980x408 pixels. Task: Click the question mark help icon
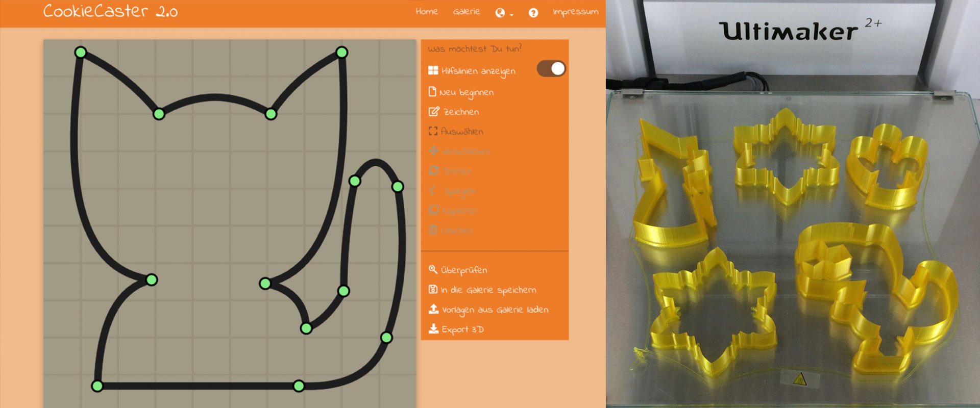(533, 13)
